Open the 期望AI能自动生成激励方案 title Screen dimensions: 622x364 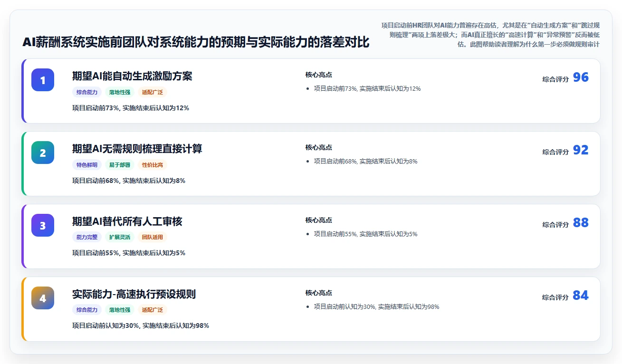click(132, 76)
